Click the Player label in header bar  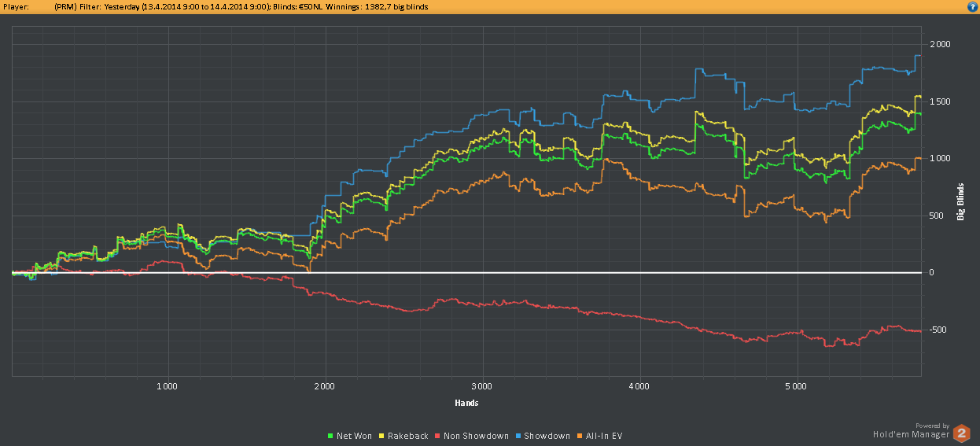(17, 6)
